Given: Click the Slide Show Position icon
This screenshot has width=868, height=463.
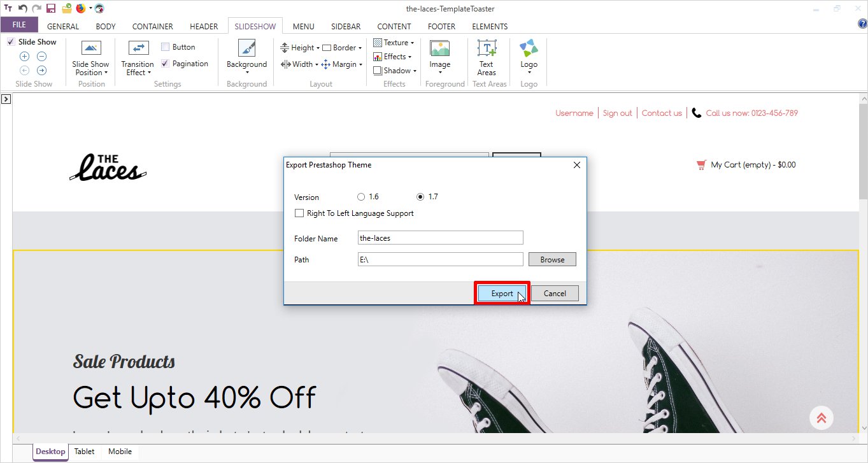Looking at the screenshot, I should coord(91,48).
